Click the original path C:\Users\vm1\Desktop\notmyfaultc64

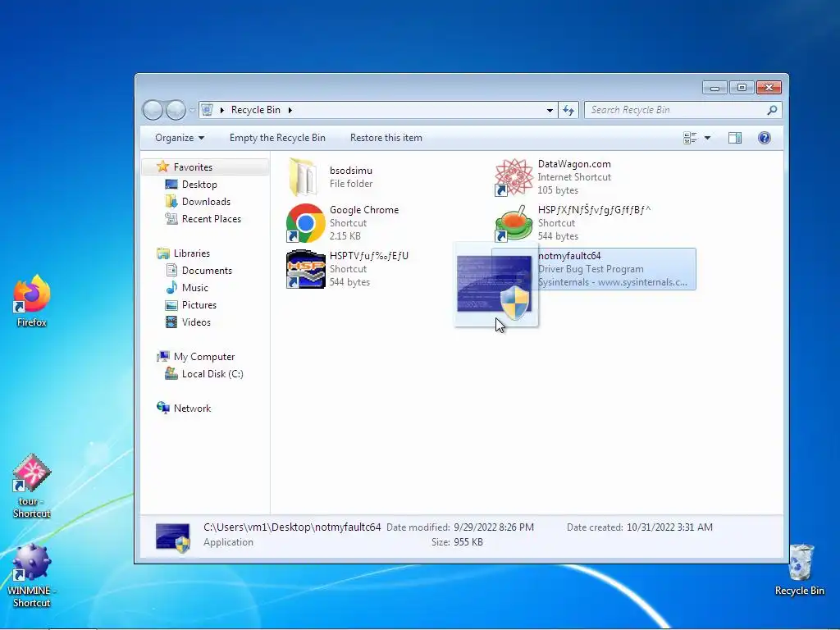point(292,527)
